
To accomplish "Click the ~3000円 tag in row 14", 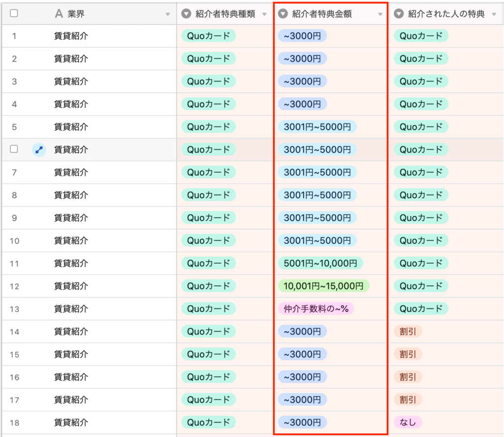I will pos(303,331).
